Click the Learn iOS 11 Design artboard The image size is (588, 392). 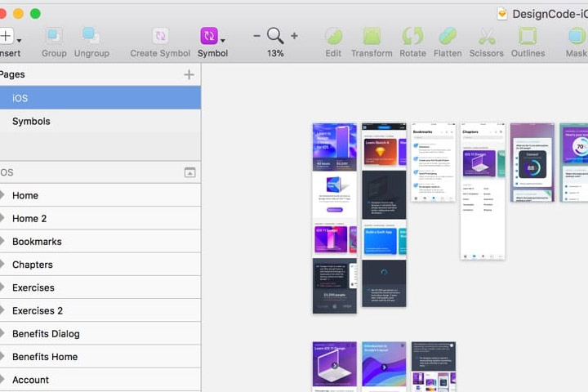tap(335, 366)
